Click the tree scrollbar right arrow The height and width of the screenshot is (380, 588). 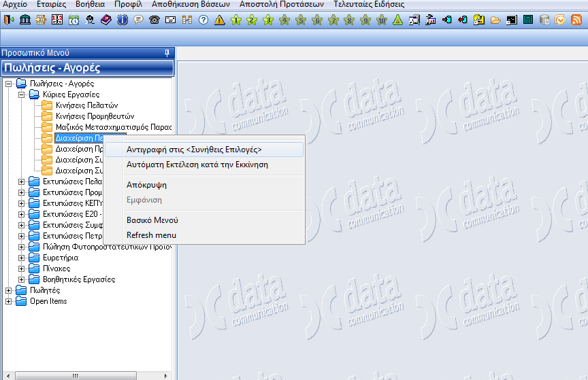tap(166, 376)
